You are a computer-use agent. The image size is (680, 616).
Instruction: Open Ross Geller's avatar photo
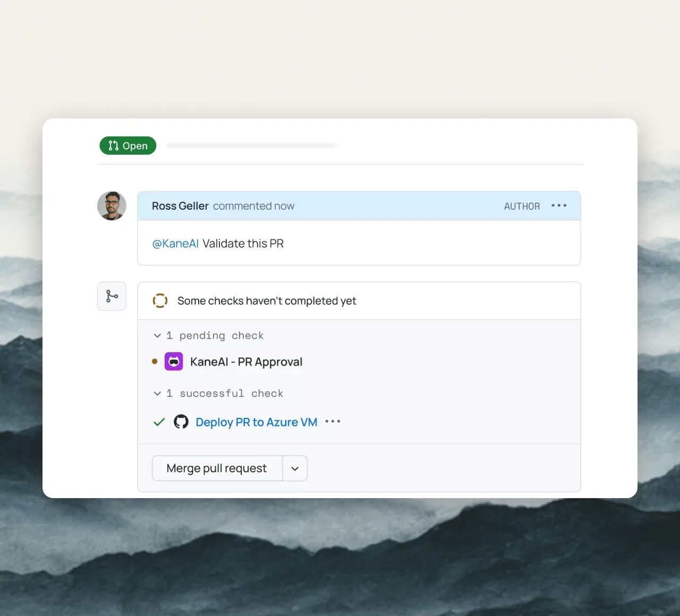(x=112, y=206)
